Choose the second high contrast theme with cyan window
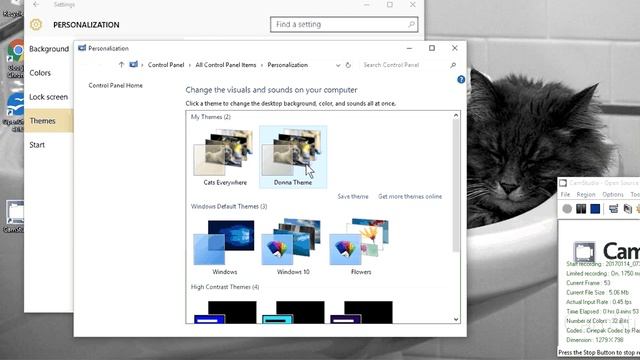 [293, 312]
